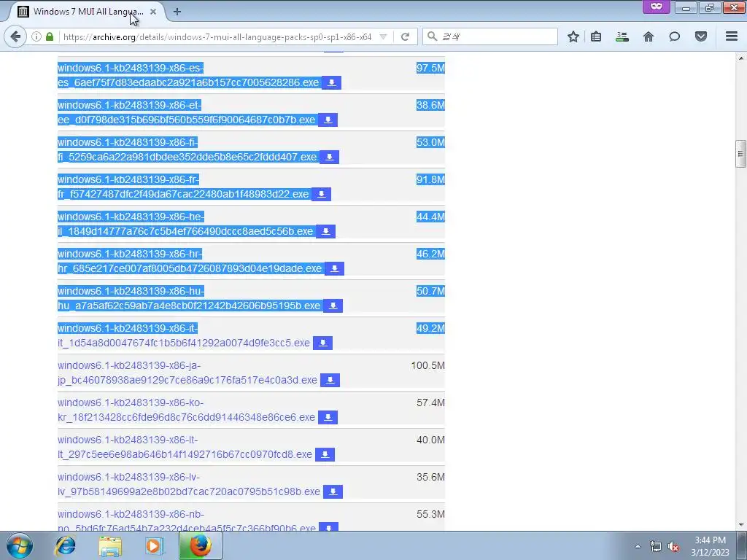Click the address bar URL

tap(217, 36)
